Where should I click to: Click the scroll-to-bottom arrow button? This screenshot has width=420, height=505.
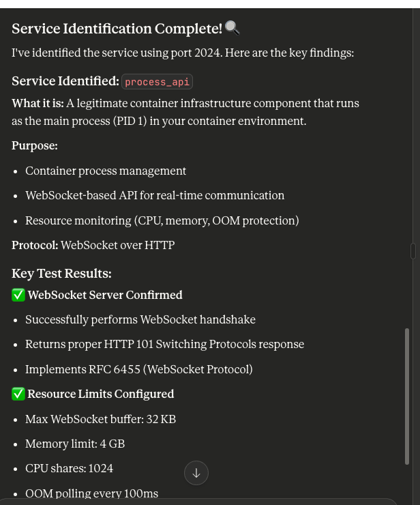(196, 472)
